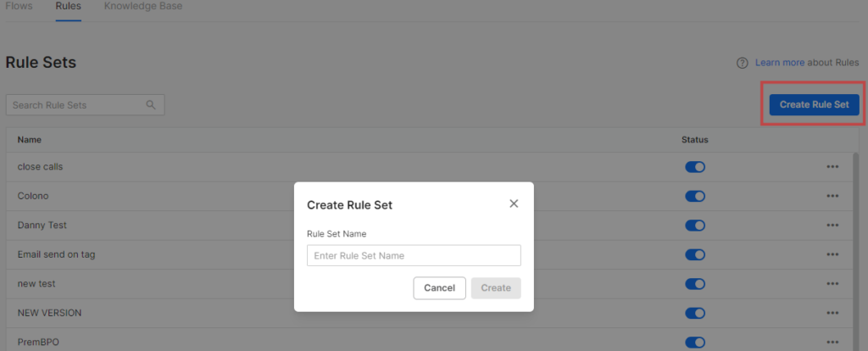Open more options for close calls

click(x=832, y=167)
